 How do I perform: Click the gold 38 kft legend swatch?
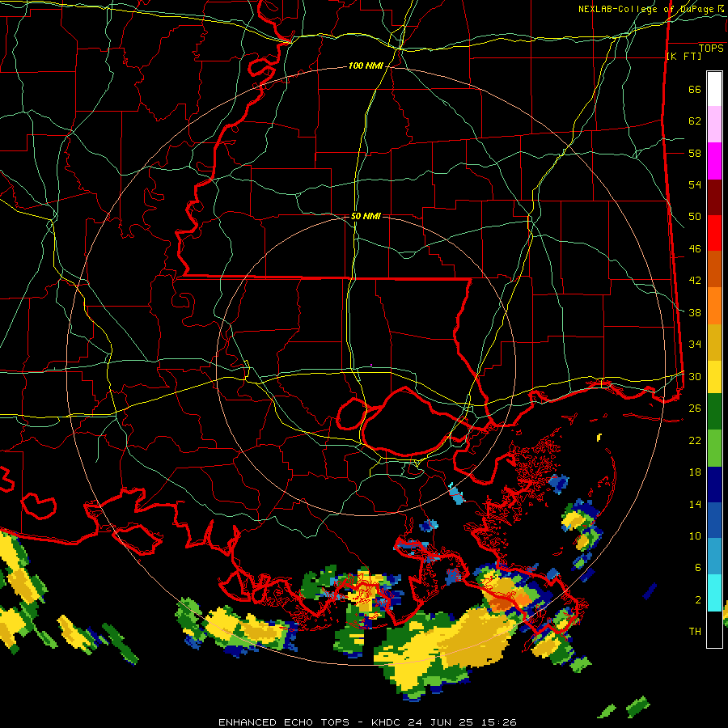point(714,342)
